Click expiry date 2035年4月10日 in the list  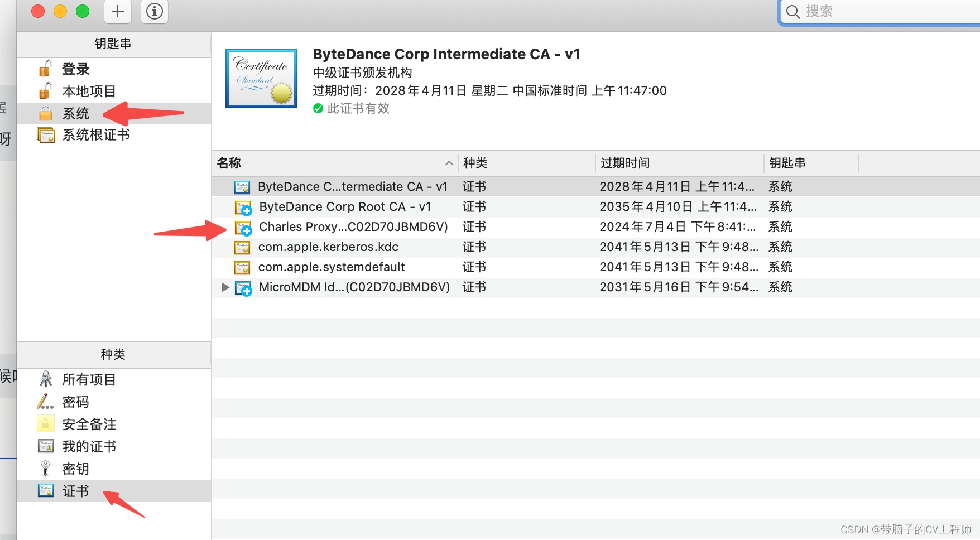click(678, 206)
